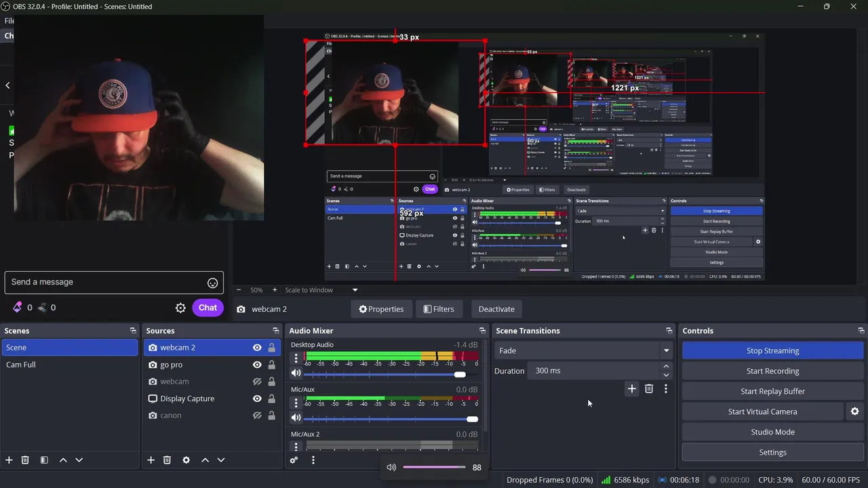Zoom in preview with plus icon
This screenshot has width=868, height=488.
coord(275,290)
